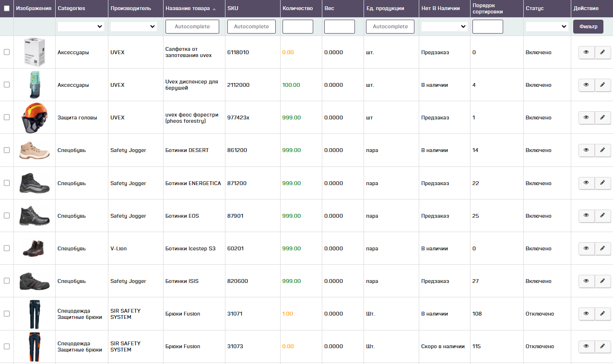
Task: Tick checkbox for SKU 31071 row
Action: click(7, 314)
